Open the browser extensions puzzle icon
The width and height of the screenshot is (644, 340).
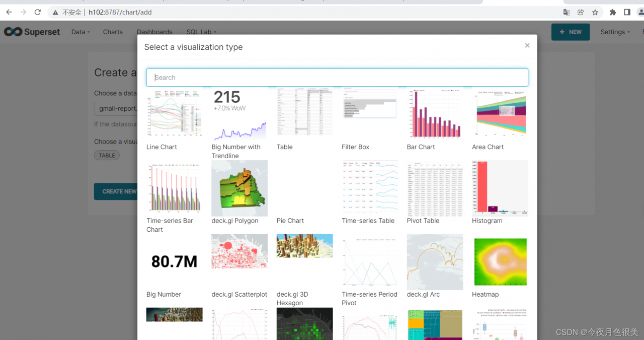pos(613,12)
